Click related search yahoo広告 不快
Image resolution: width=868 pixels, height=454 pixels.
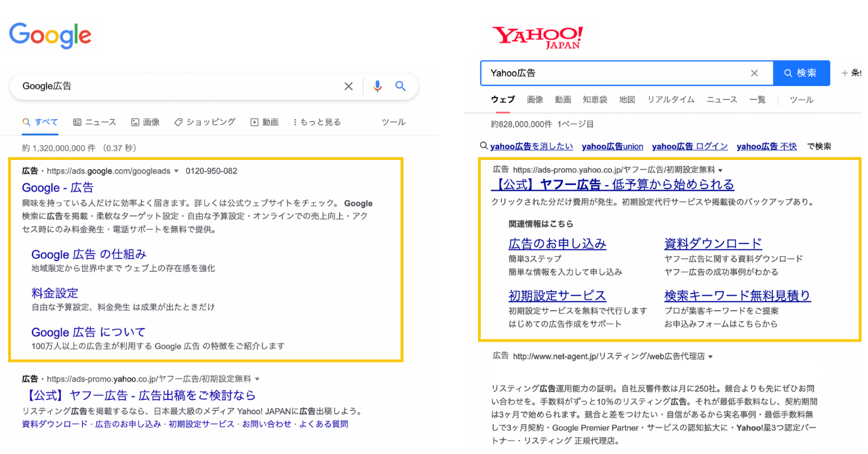pos(767,146)
